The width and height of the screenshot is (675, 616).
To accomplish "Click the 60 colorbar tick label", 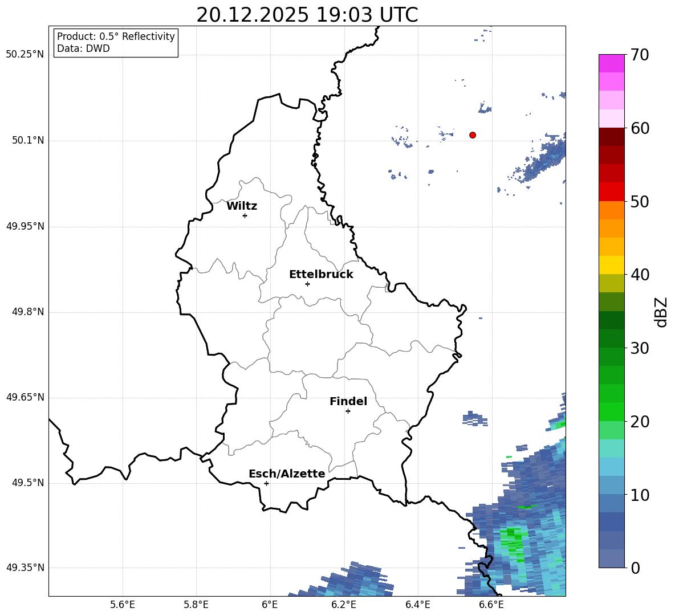I will click(x=640, y=128).
